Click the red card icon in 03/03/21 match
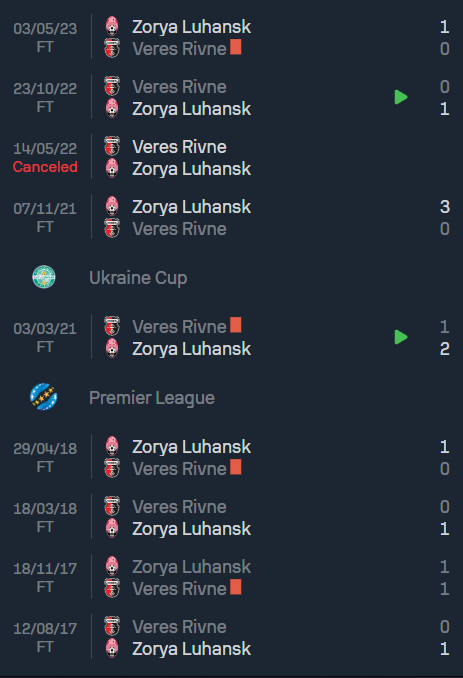This screenshot has width=463, height=678. [x=236, y=325]
